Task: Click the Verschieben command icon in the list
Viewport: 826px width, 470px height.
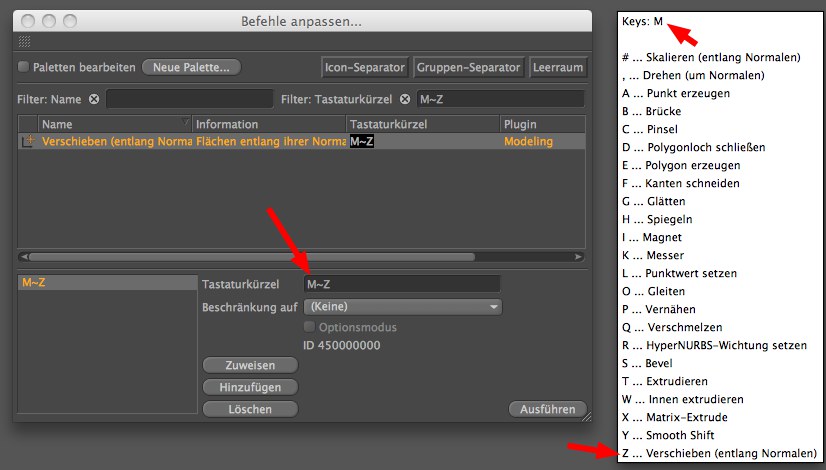Action: pyautogui.click(x=29, y=142)
